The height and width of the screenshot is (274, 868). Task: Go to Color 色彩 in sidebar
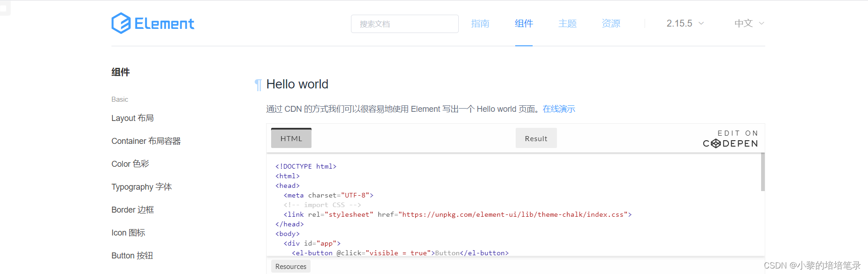pyautogui.click(x=130, y=164)
